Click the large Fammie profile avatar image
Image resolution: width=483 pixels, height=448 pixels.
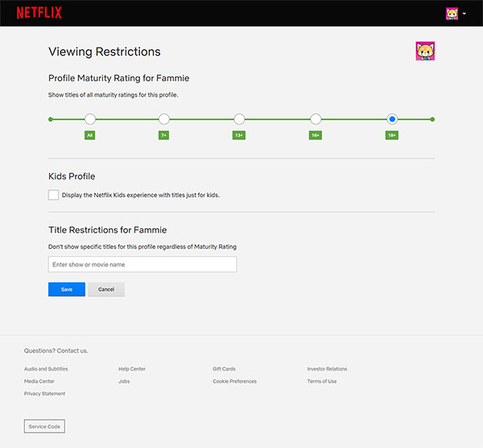click(x=425, y=51)
